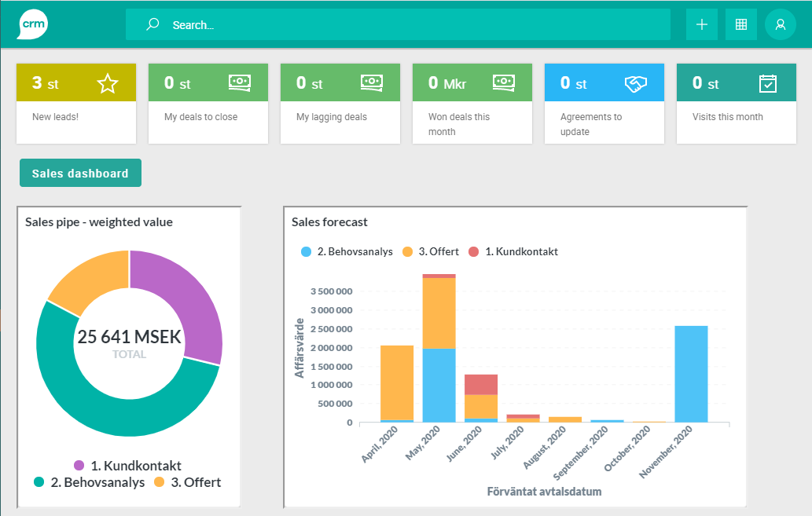Click June 2020 red bar segment
Screen dimensions: 812x516
(x=481, y=385)
